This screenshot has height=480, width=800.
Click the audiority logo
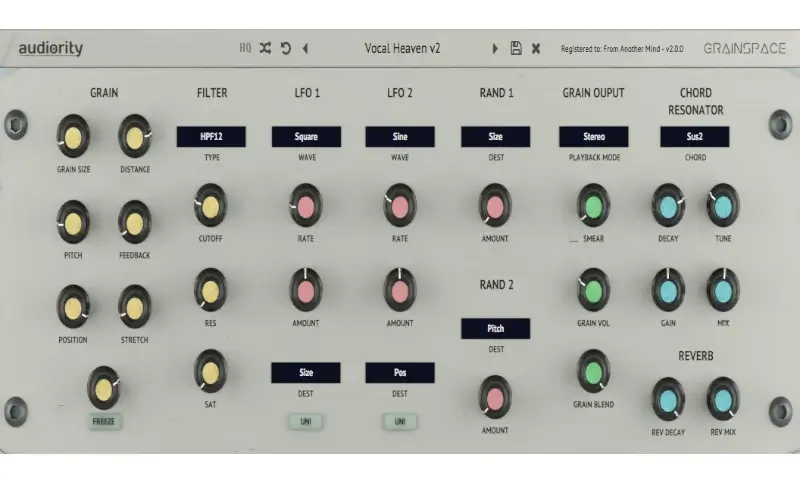click(51, 48)
